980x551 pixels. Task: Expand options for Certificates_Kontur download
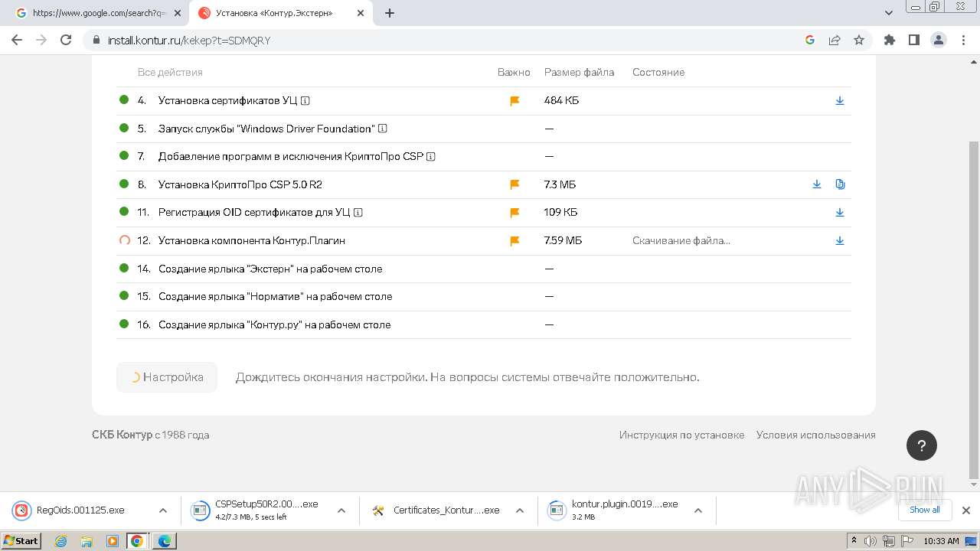tap(520, 510)
